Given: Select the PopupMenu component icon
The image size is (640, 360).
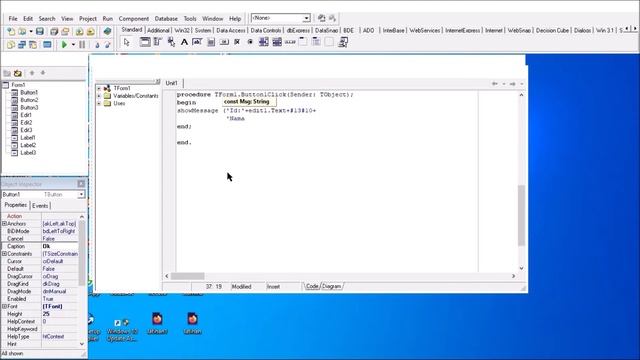Looking at the screenshot, I should pos(171,42).
